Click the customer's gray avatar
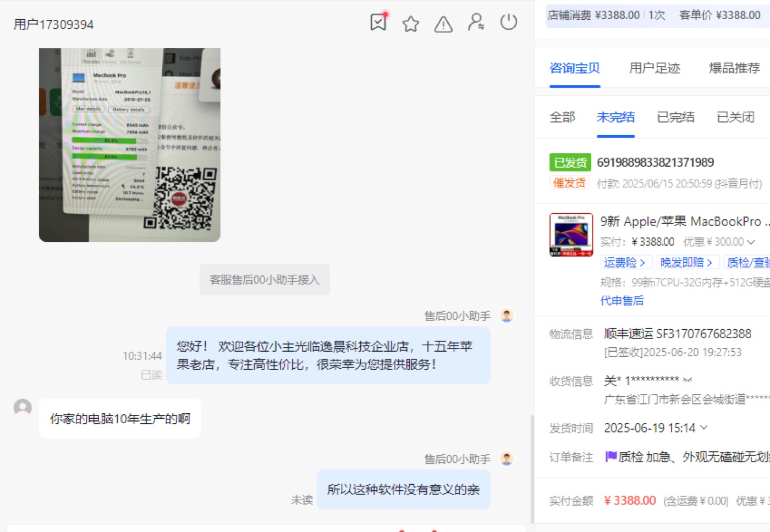 pyautogui.click(x=23, y=408)
